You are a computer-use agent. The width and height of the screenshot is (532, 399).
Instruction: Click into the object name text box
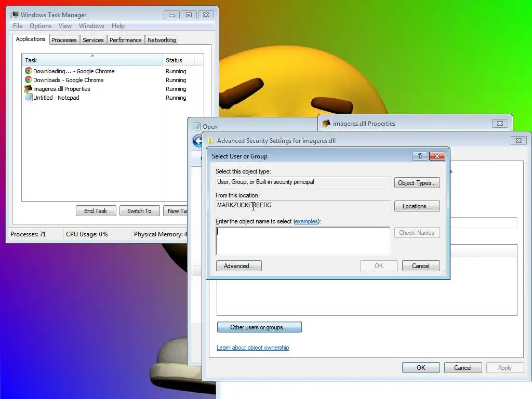point(303,241)
